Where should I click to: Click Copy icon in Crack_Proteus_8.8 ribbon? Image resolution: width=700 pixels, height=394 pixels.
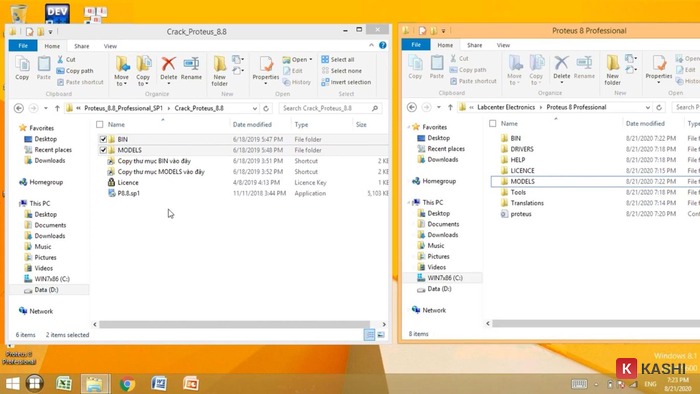click(x=22, y=68)
